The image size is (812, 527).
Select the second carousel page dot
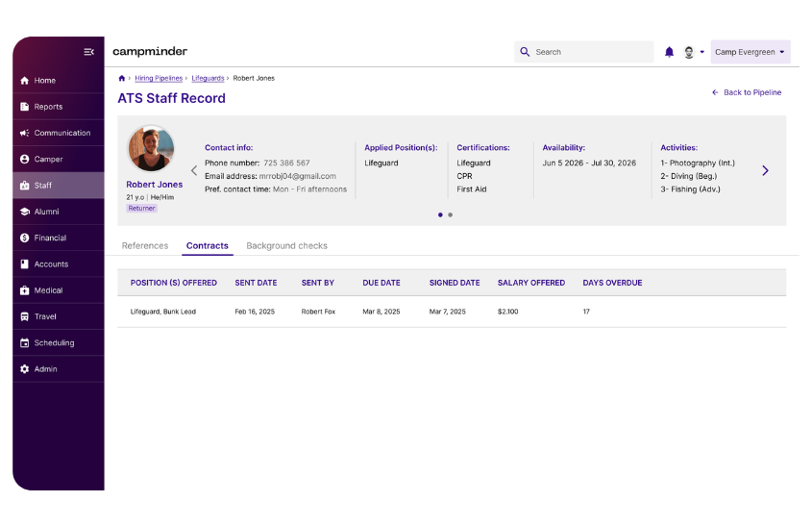click(x=450, y=215)
